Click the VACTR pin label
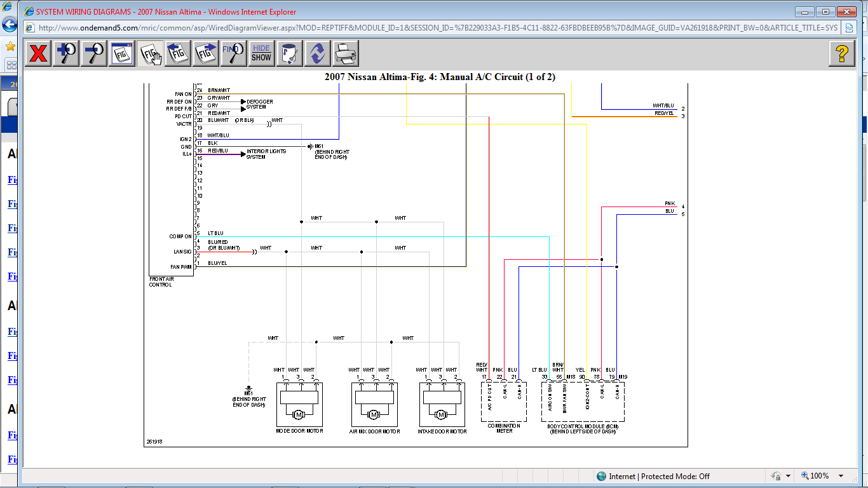Viewport: 868px width, 488px height. pos(184,124)
